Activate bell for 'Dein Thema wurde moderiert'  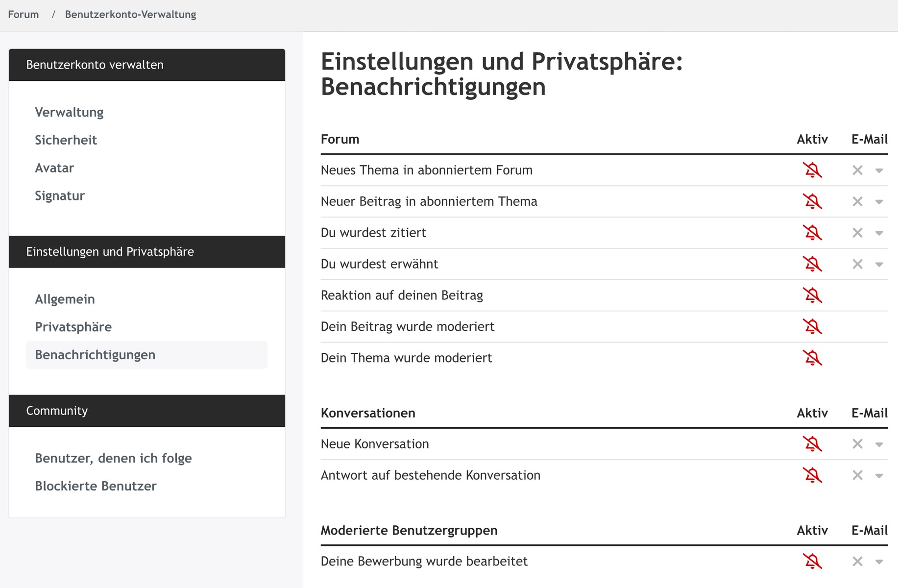812,358
